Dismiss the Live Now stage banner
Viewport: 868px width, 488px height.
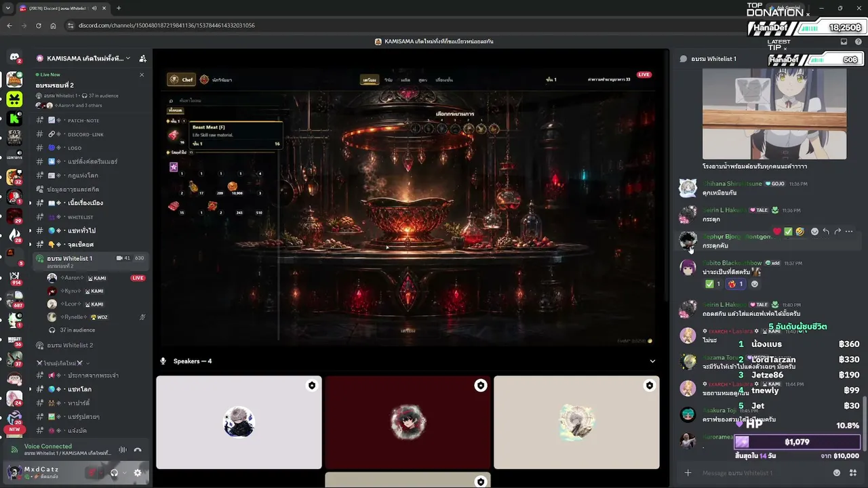pos(142,75)
